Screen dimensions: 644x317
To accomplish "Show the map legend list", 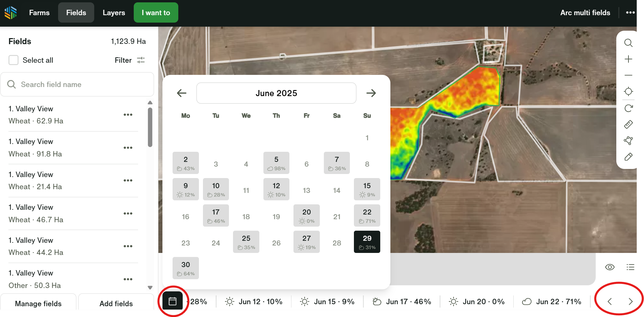I will (630, 267).
